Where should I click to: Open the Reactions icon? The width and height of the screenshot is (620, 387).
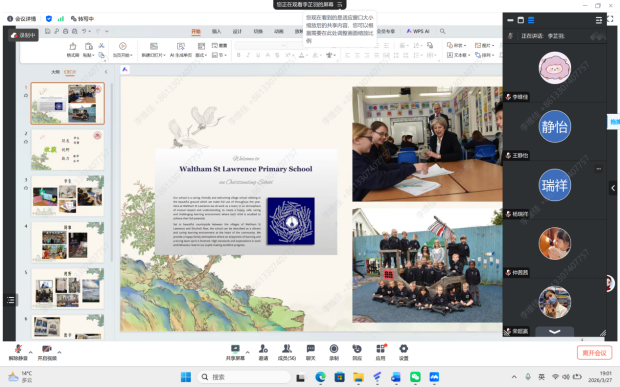pos(357,352)
